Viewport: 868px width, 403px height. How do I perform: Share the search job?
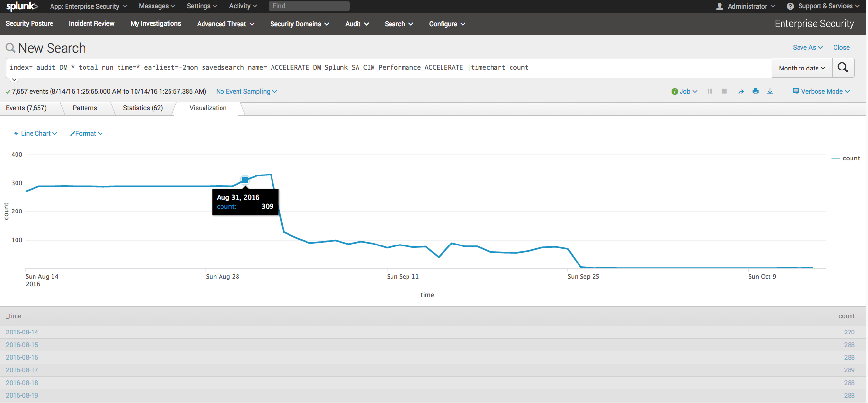click(741, 91)
